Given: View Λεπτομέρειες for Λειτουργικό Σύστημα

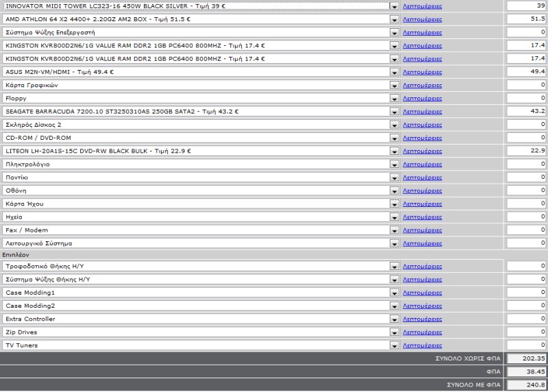Looking at the screenshot, I should (422, 244).
